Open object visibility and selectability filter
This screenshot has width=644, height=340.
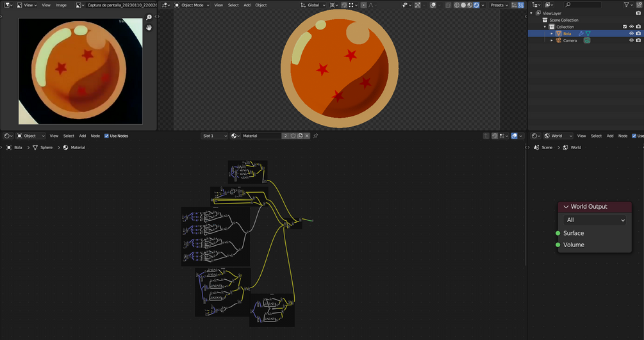[406, 5]
